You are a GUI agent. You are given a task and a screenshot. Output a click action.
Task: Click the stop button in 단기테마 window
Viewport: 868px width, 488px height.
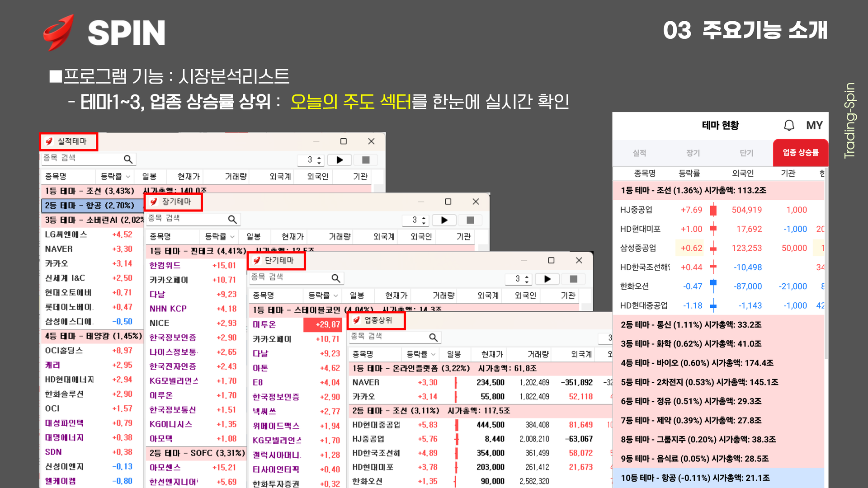click(573, 279)
